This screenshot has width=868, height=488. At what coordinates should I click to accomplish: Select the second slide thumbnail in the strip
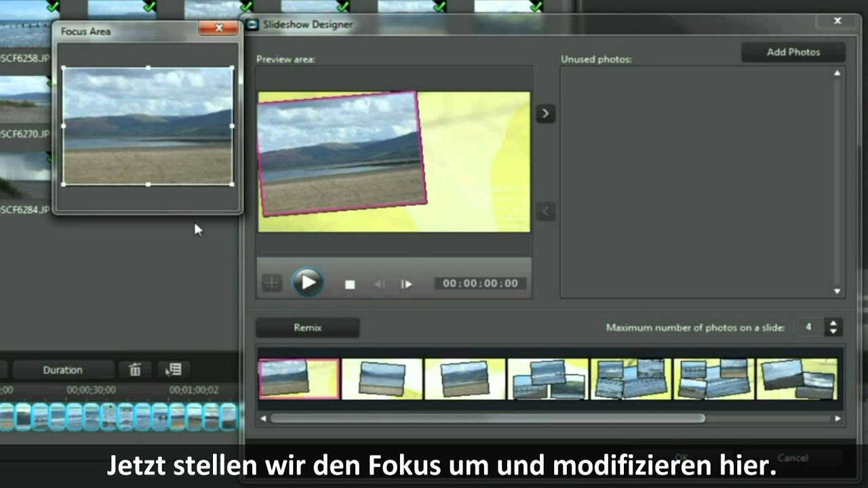(x=382, y=379)
